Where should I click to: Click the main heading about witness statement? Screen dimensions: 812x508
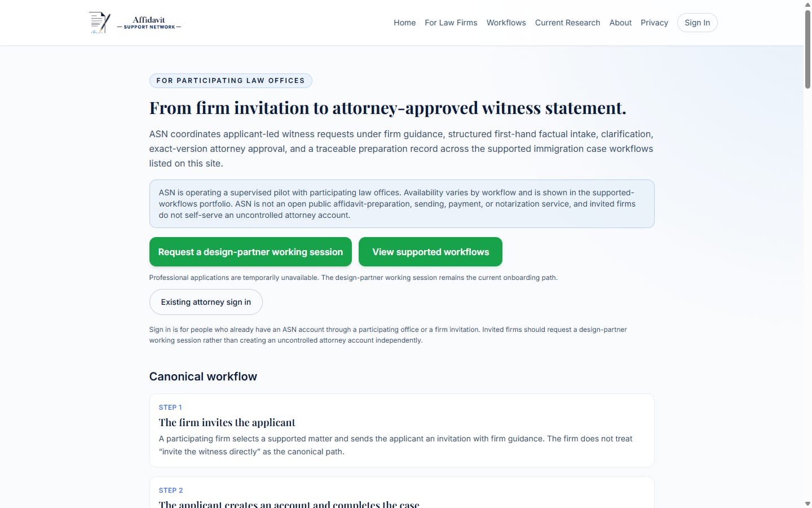point(387,108)
